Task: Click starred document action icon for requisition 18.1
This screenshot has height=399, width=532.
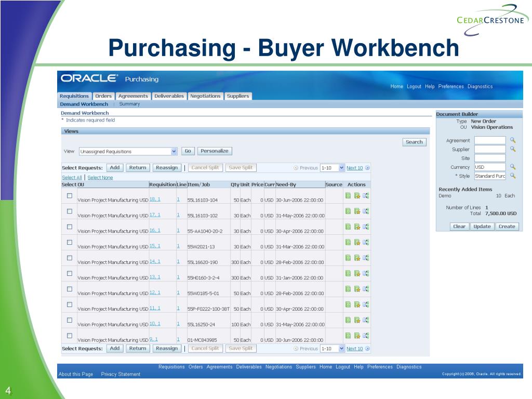Action: (x=357, y=195)
